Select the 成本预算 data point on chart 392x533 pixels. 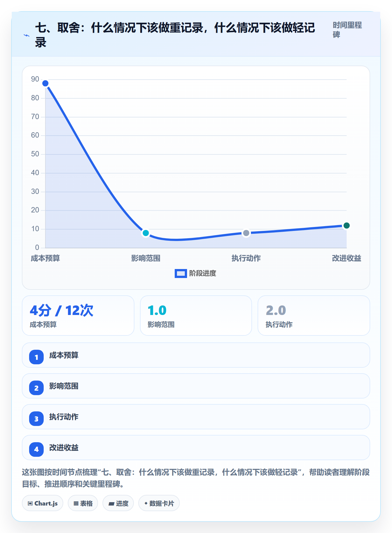click(45, 84)
